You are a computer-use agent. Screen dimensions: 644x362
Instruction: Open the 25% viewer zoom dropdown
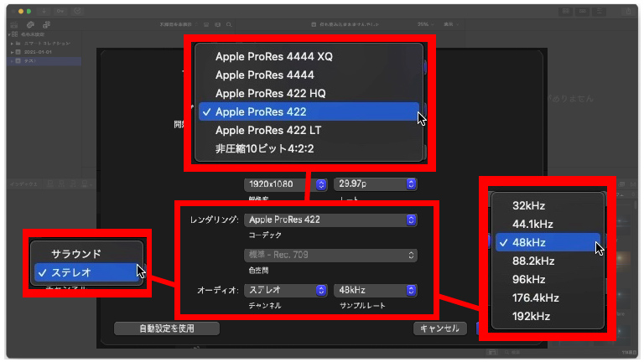tap(425, 24)
